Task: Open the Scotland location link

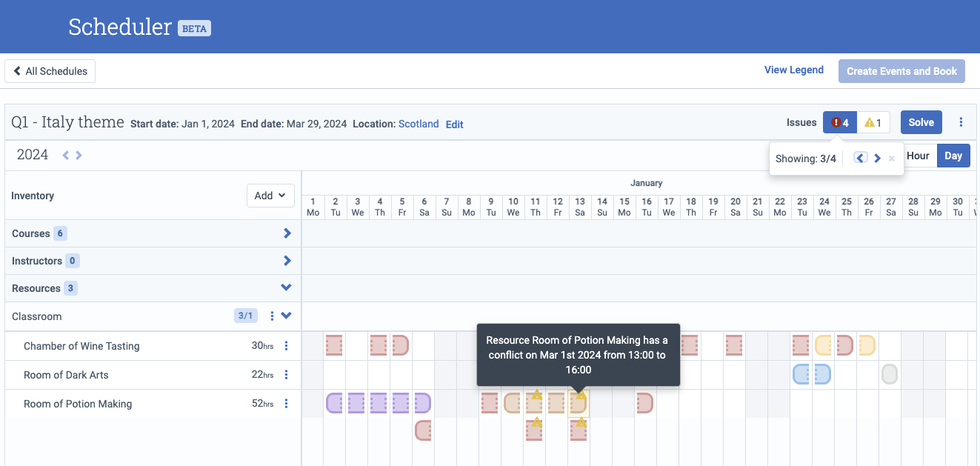Action: [419, 124]
